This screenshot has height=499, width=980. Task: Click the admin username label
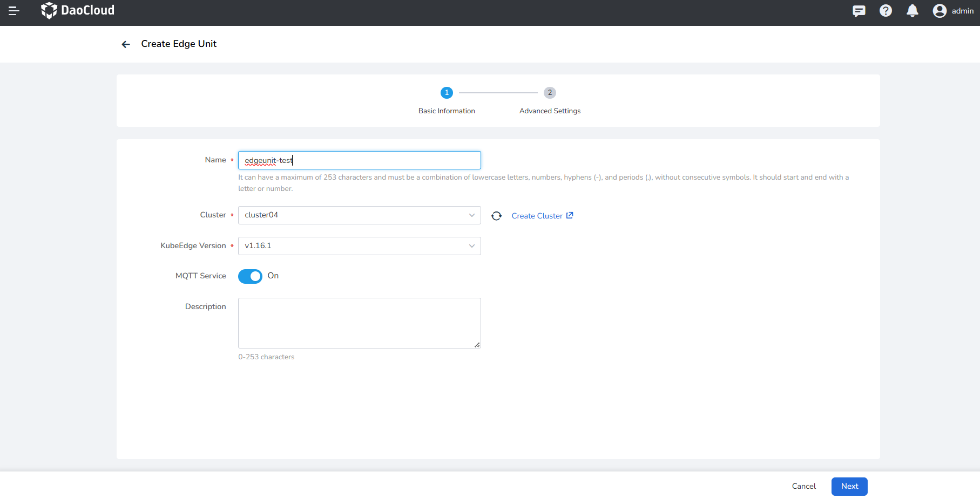point(962,11)
